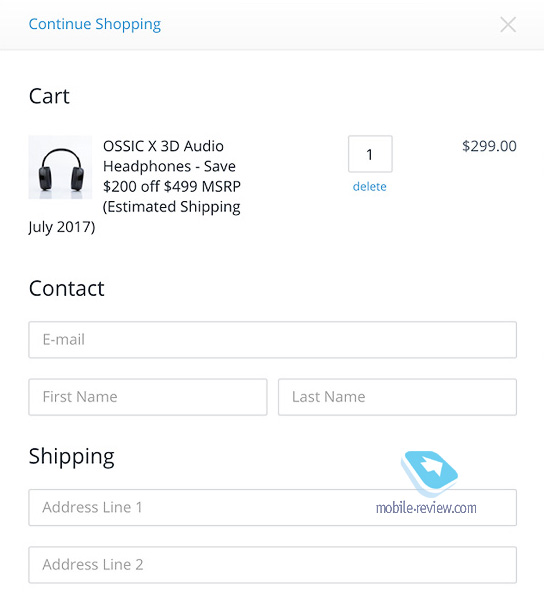The image size is (544, 599).
Task: Focus the Address Line 1 field
Action: 273,507
